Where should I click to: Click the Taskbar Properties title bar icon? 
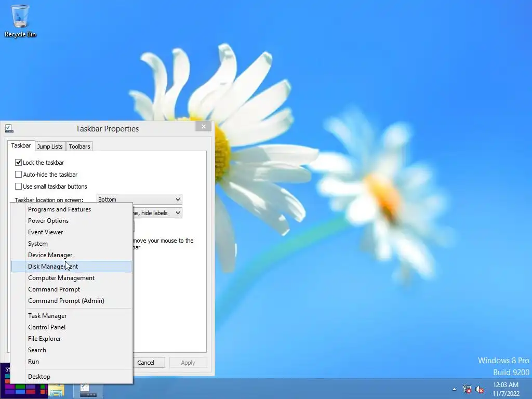pos(9,128)
